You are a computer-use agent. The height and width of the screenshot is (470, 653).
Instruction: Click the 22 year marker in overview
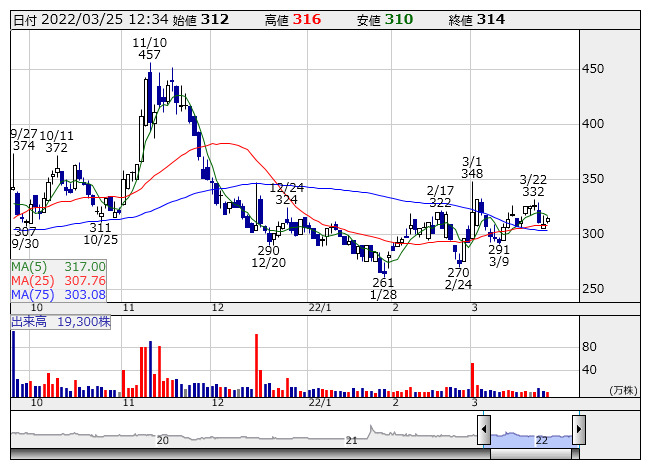[541, 440]
